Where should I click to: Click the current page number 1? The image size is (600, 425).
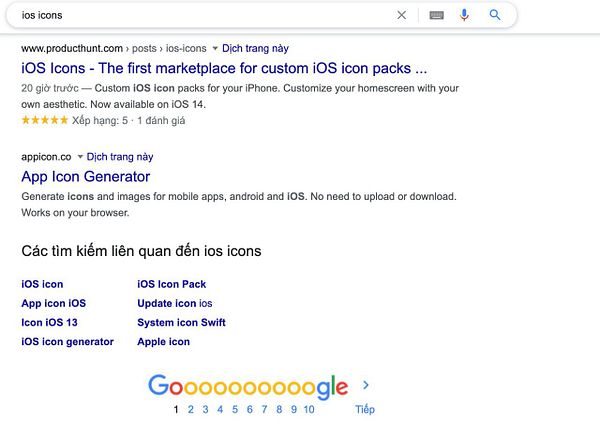(x=176, y=409)
